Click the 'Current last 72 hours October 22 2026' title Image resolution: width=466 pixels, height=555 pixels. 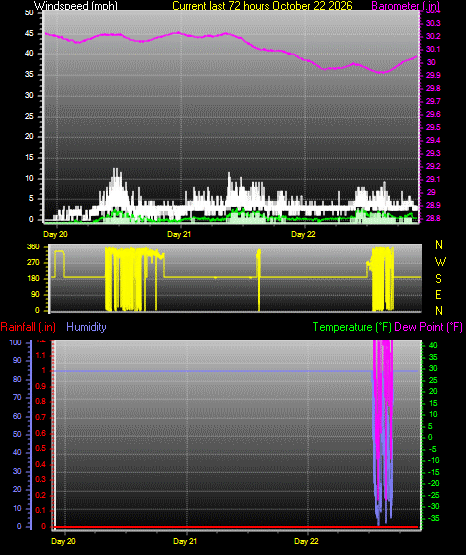coord(262,6)
